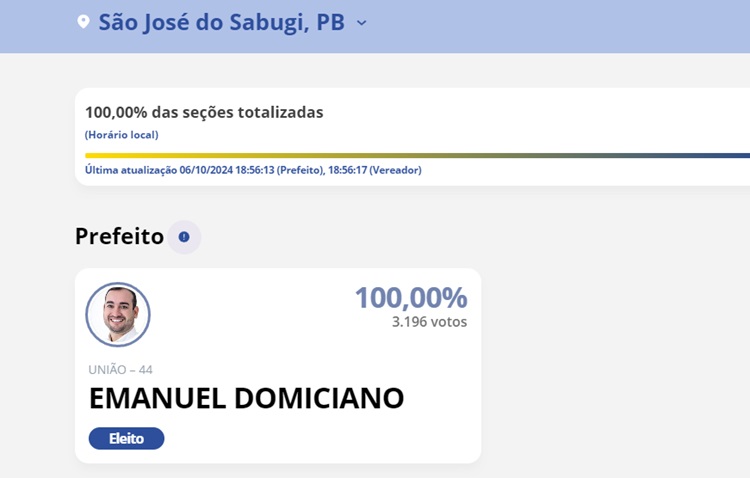Click the (Horário local) link
The width and height of the screenshot is (750, 478).
(x=121, y=135)
